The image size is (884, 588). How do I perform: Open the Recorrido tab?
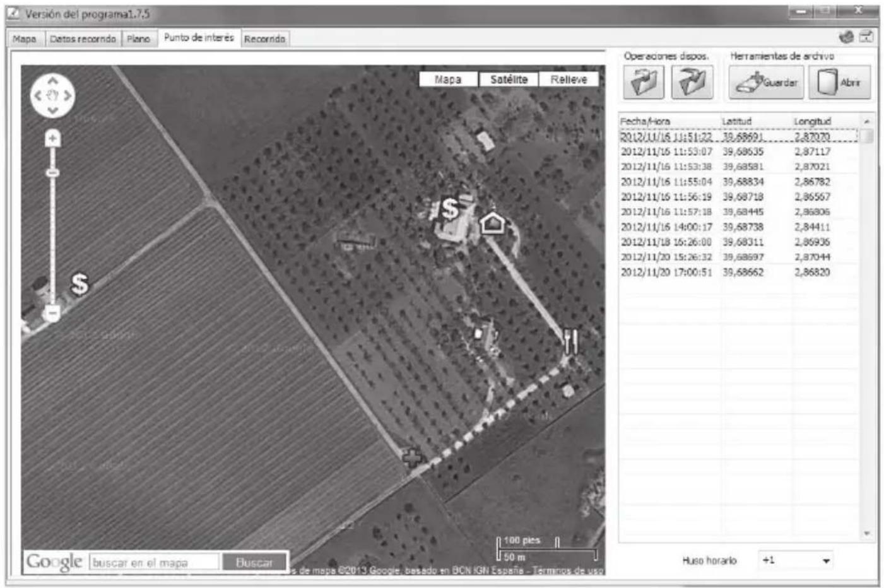[x=264, y=39]
